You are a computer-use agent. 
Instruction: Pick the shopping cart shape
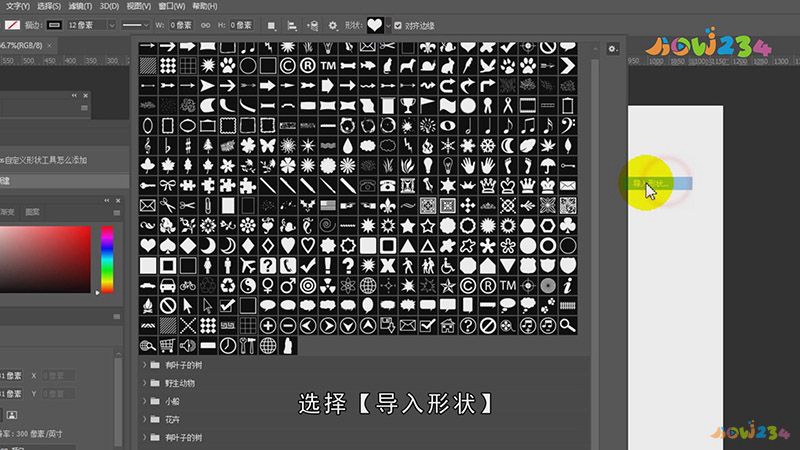point(168,345)
